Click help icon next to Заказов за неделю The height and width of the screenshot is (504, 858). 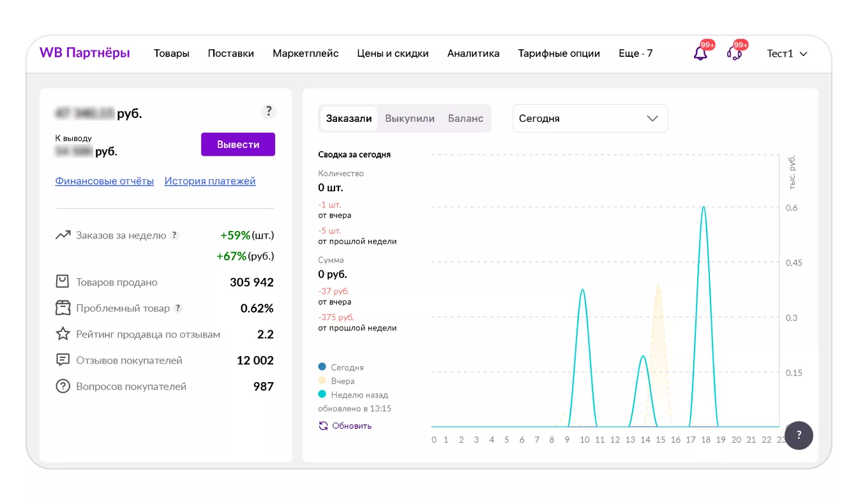click(174, 235)
